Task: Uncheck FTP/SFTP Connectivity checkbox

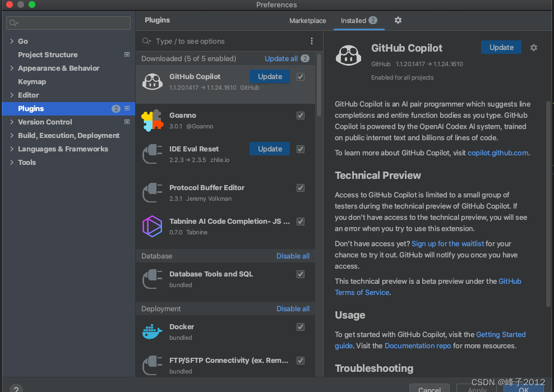Action: click(x=301, y=361)
